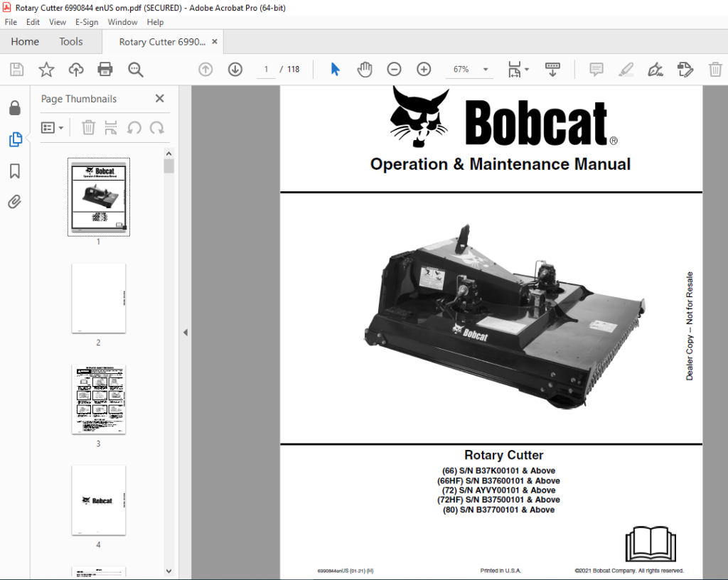Choose the Selection arrow tool
This screenshot has width=728, height=580.
tap(335, 70)
